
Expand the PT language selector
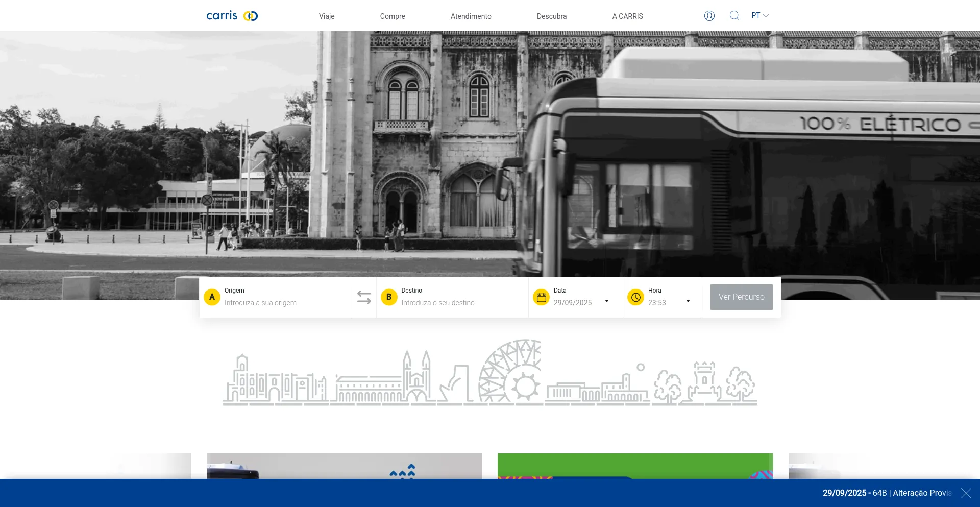point(759,16)
